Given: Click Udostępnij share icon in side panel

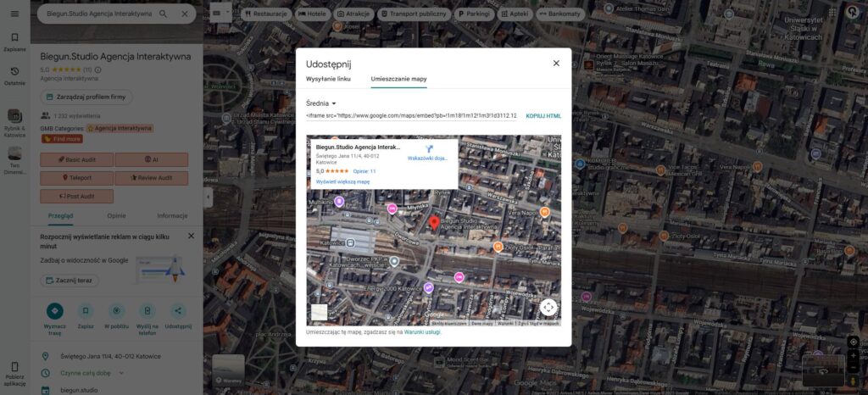Looking at the screenshot, I should point(178,311).
